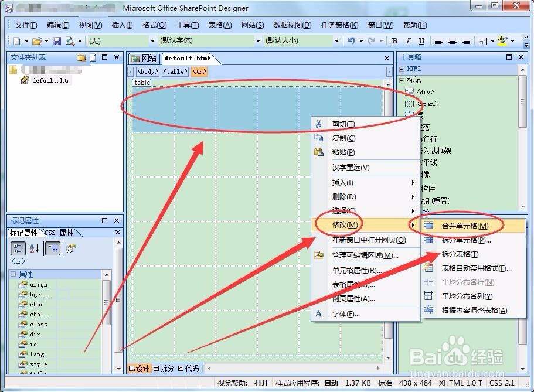Click the show tag properties hammer icon

[x=71, y=248]
